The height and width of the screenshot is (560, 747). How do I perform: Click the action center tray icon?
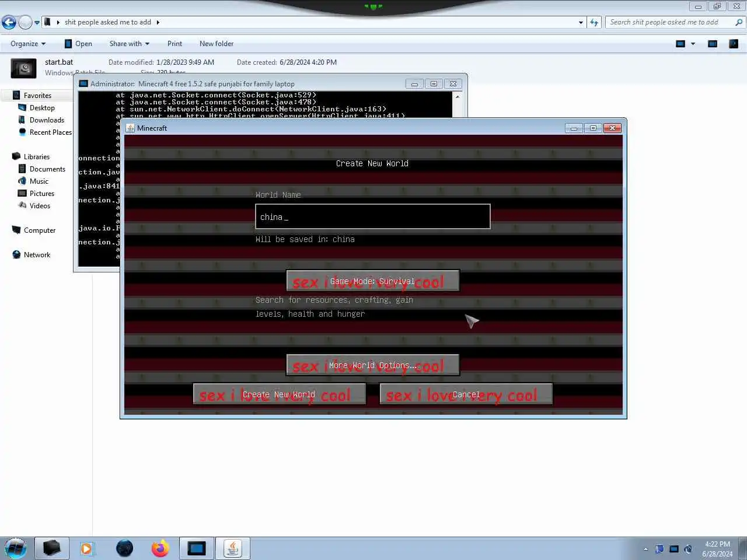659,549
